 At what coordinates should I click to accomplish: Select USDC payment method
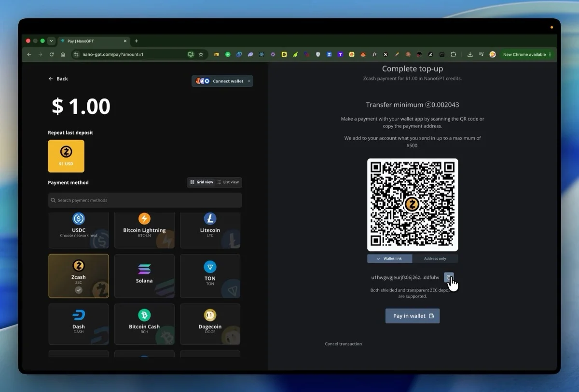(x=79, y=230)
